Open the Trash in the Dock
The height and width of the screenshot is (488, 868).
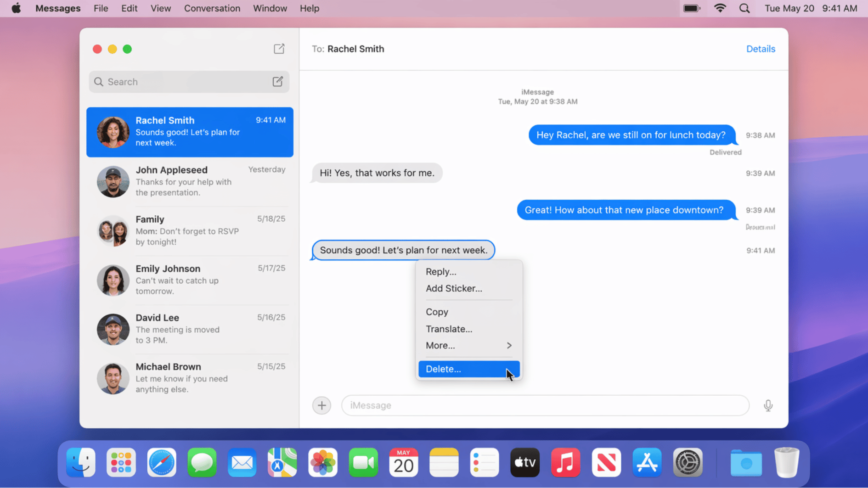786,462
